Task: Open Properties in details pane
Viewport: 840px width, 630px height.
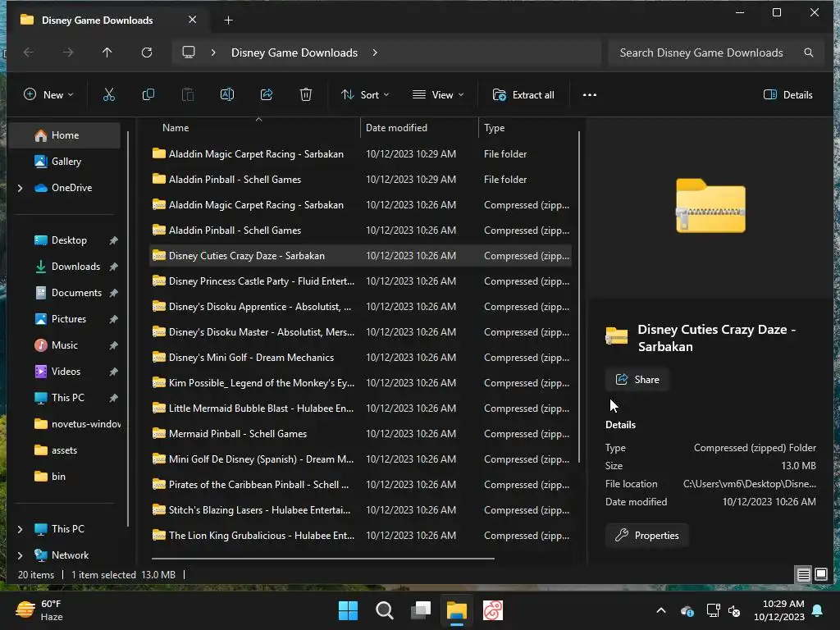Action: (x=646, y=535)
